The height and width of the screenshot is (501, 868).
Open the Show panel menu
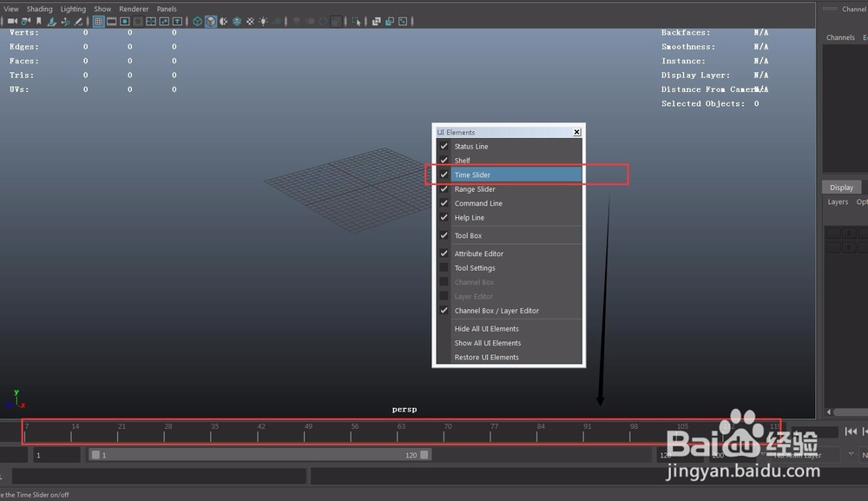[x=102, y=9]
